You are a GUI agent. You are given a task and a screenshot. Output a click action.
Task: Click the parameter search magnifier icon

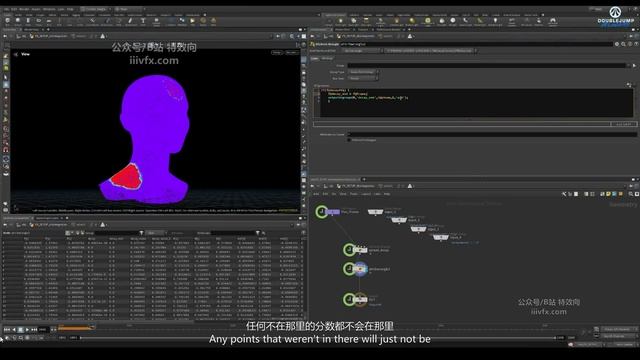[623, 44]
